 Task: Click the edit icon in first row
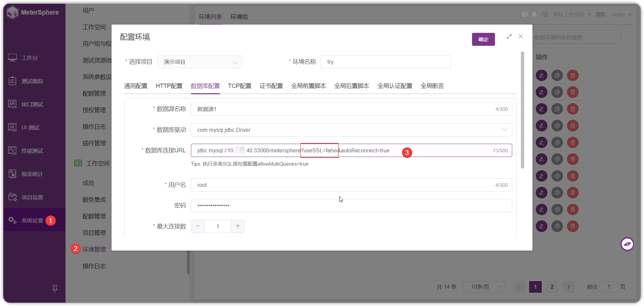coord(541,75)
